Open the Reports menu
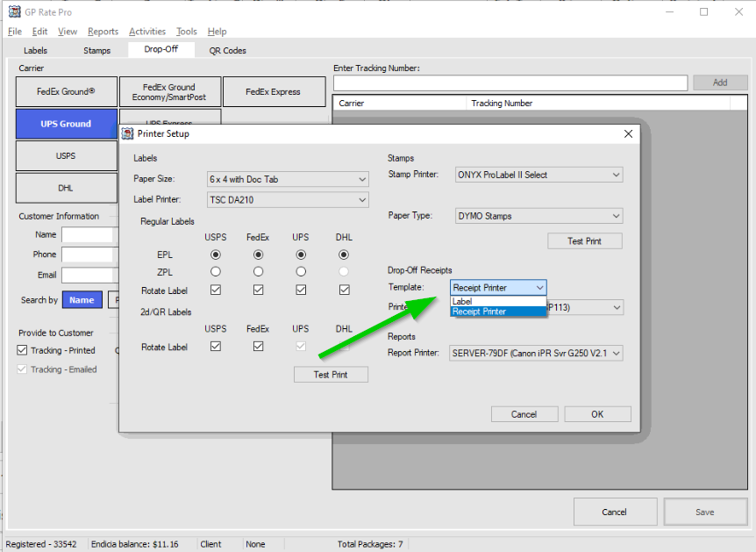 pos(103,32)
